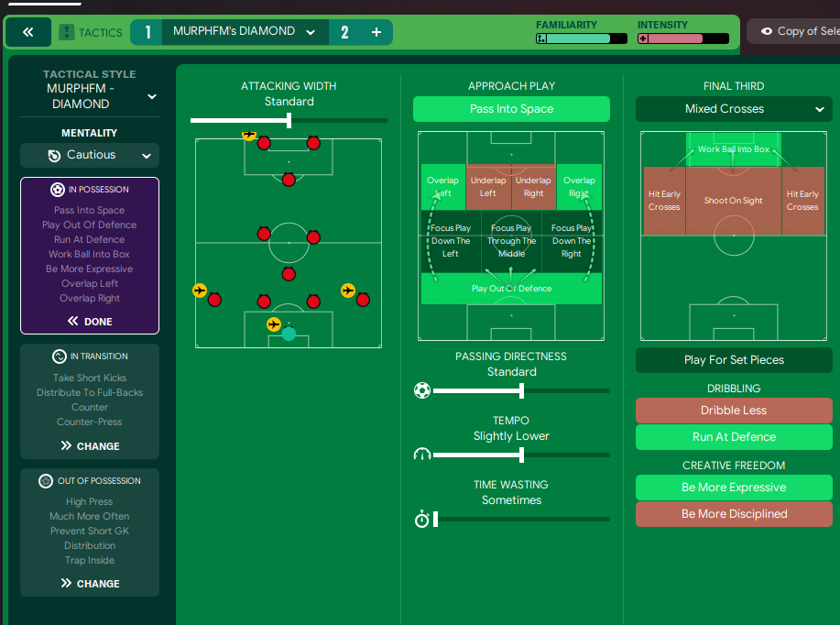Click the yellow airplane icon by left wing-back
Image resolution: width=840 pixels, height=625 pixels.
[x=200, y=291]
